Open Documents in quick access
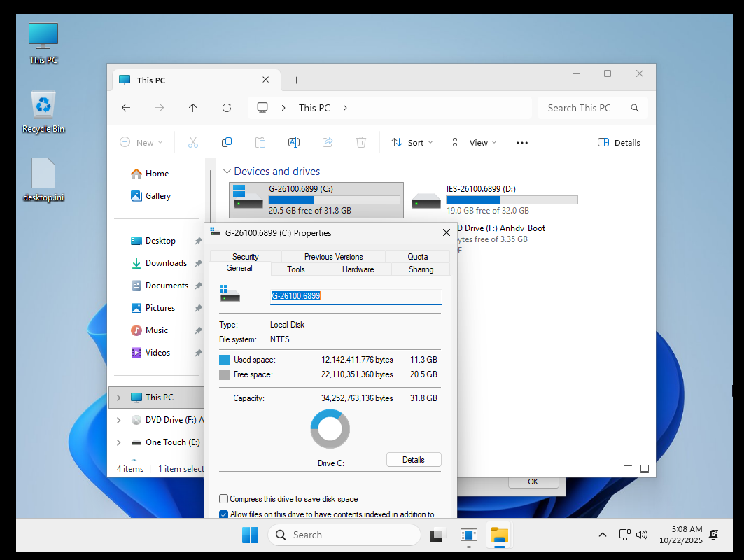 [x=167, y=286]
